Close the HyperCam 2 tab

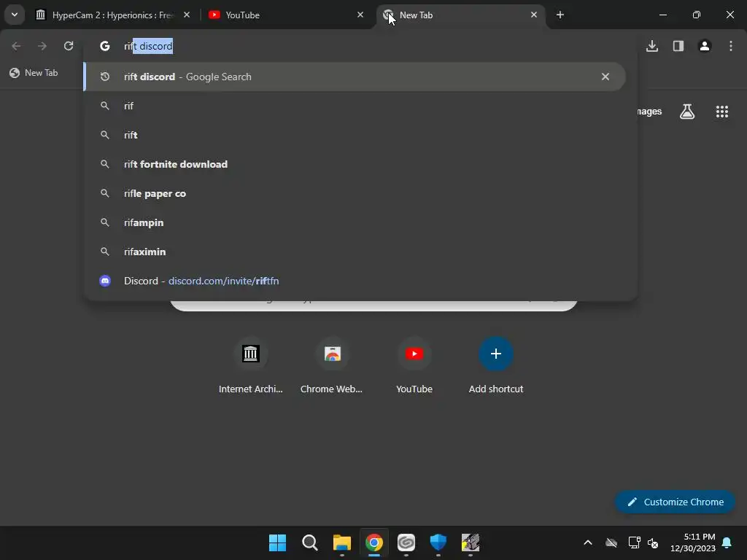[x=187, y=15]
